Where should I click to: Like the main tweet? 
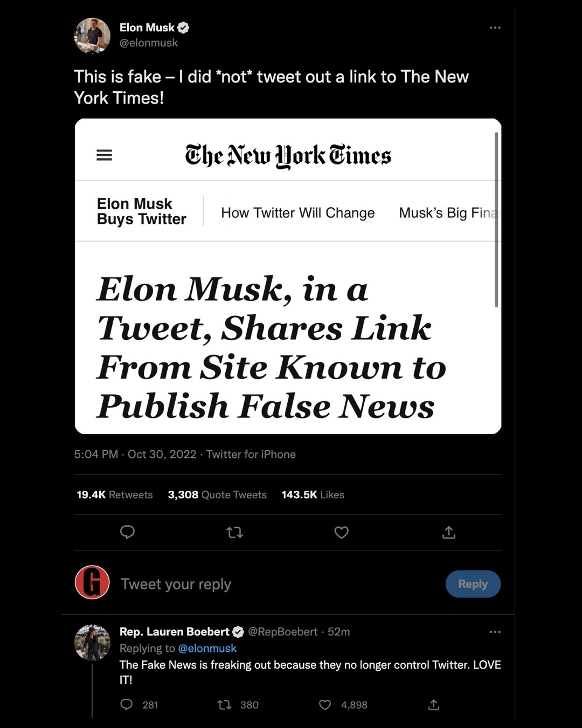(342, 533)
